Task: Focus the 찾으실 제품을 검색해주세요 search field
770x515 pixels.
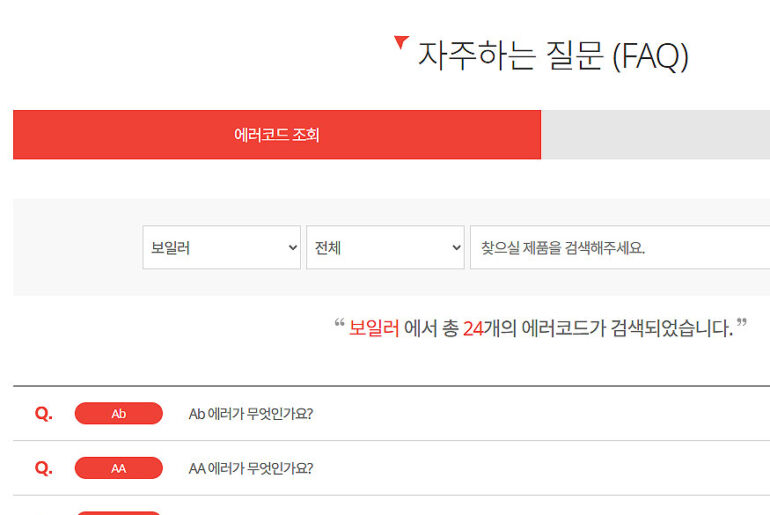Action: 620,247
